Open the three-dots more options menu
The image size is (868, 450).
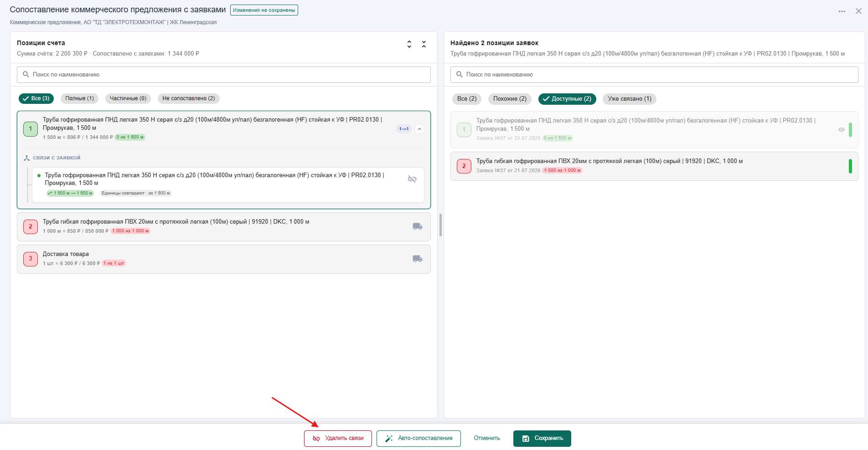pos(842,11)
